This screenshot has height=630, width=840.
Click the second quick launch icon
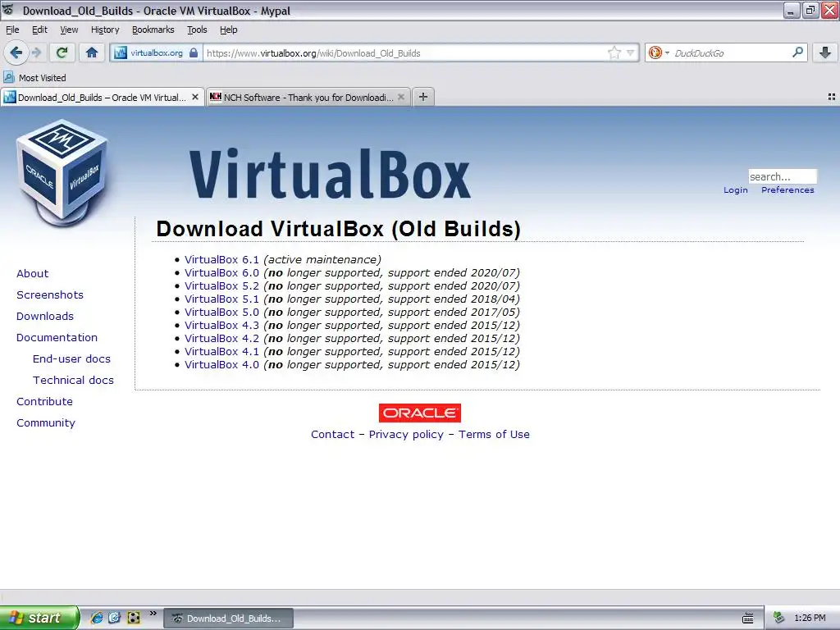pyautogui.click(x=115, y=618)
